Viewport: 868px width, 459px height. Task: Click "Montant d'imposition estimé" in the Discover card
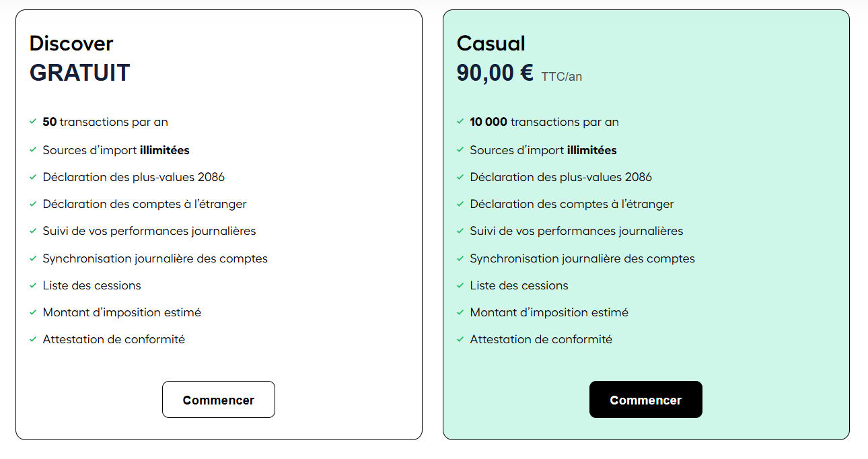click(x=122, y=312)
